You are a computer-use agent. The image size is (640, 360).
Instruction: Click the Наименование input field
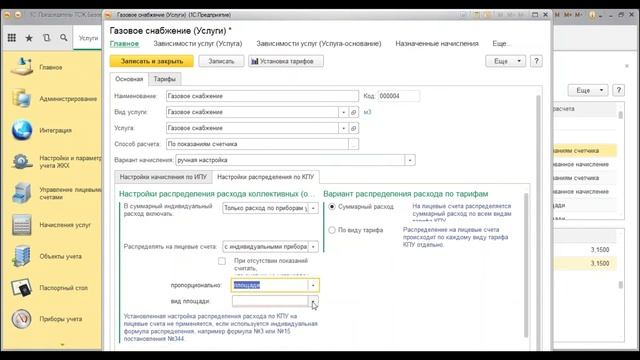(x=262, y=96)
